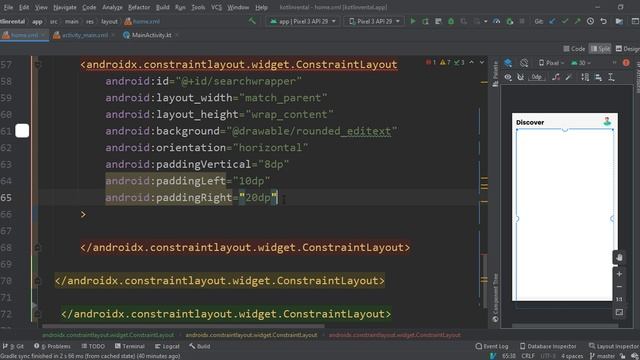Click the red error indicator in design toolbar

pyautogui.click(x=626, y=63)
